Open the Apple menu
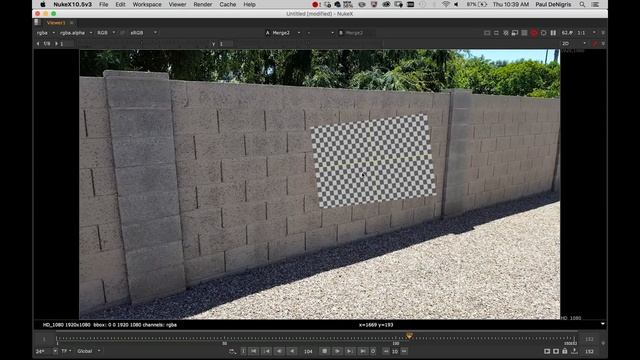640x360 pixels. coord(43,4)
